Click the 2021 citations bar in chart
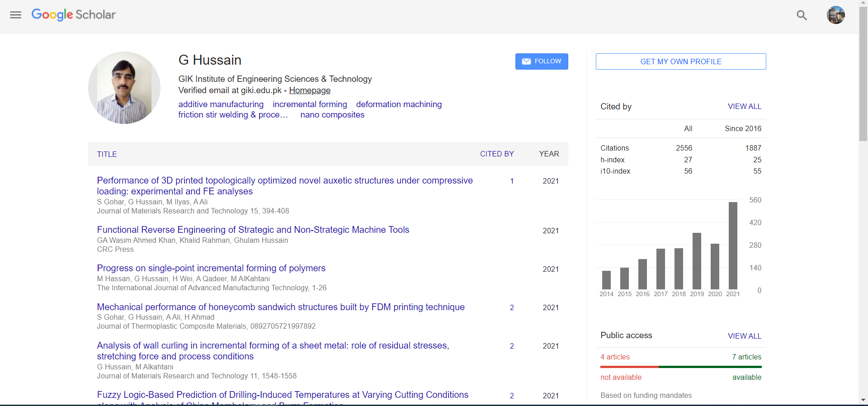868x406 pixels. click(733, 245)
